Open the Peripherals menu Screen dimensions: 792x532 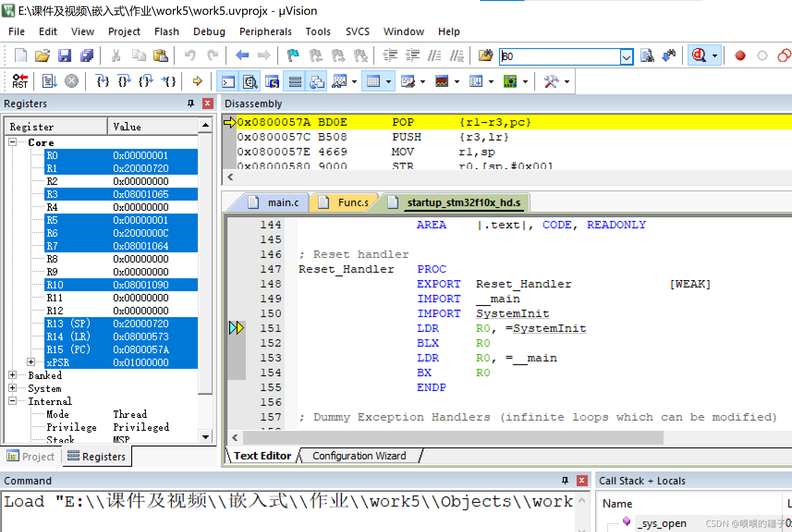coord(265,31)
